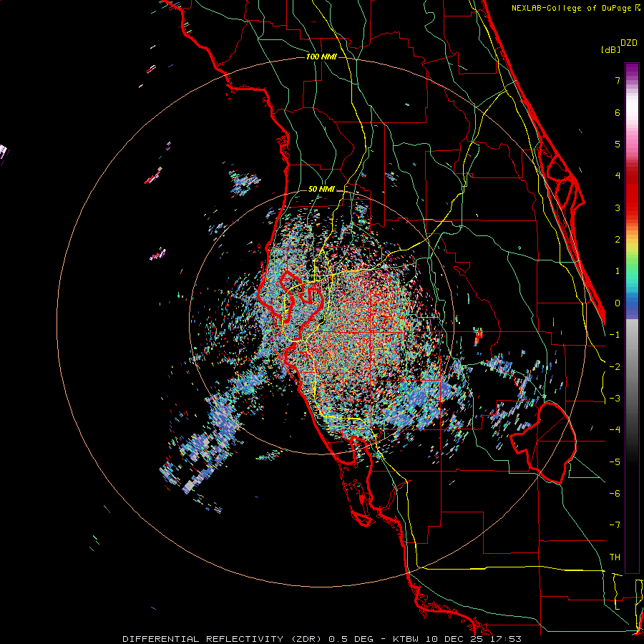This screenshot has height=644, width=644.
Task: Click the 5 dB label on the legend
Action: (618, 144)
